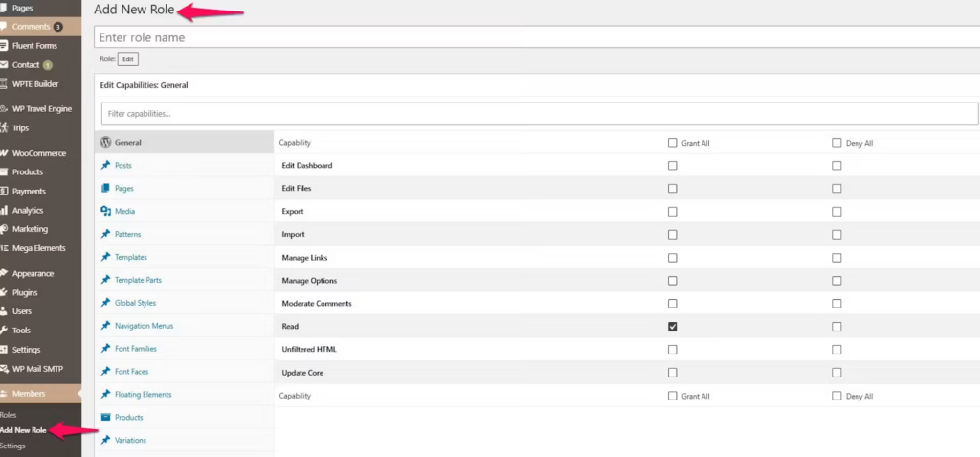Click the pin icon beside Posts

(105, 166)
